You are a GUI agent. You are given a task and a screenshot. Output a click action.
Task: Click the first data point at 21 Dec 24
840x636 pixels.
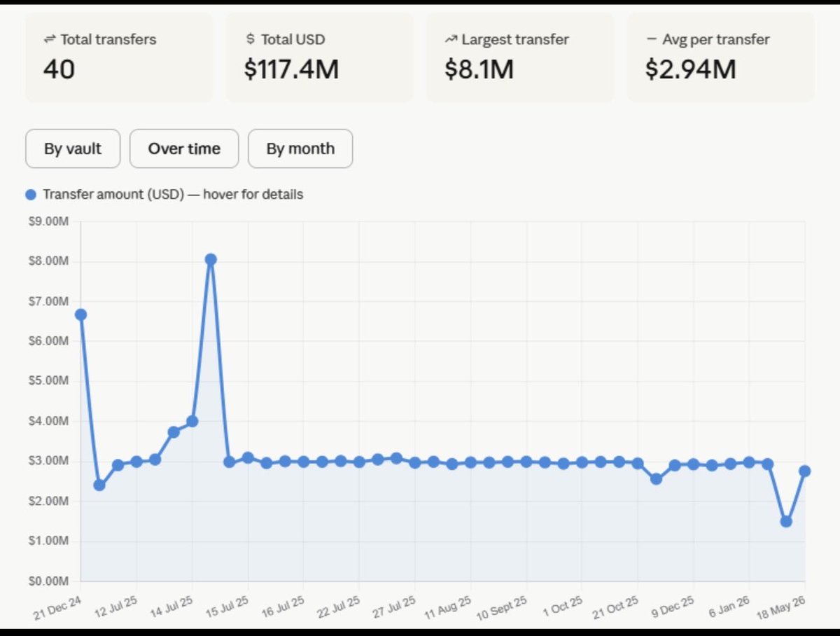pyautogui.click(x=80, y=314)
